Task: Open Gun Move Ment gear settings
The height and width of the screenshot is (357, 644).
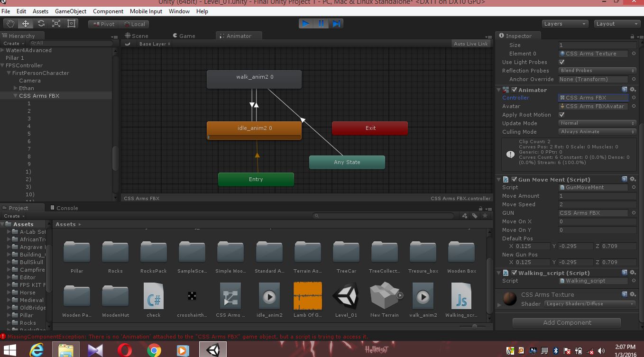Action: tap(633, 179)
